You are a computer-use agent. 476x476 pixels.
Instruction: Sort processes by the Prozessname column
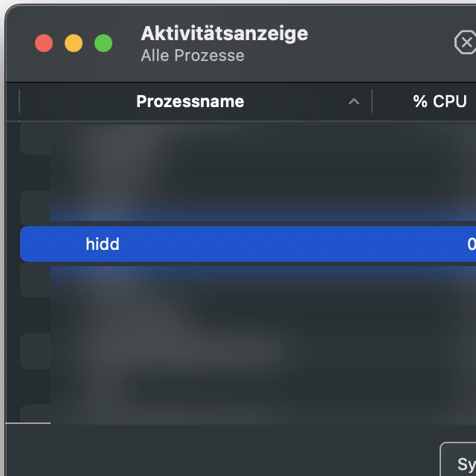[x=190, y=102]
